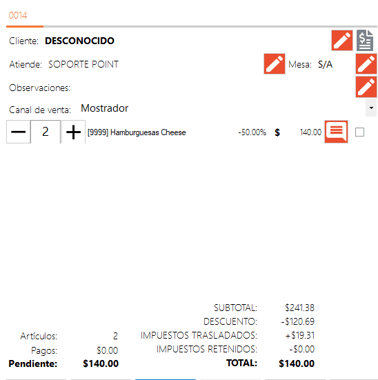Screen dimensions: 378x380
Task: Edit Observaciones with the pencil icon
Action: click(x=366, y=87)
